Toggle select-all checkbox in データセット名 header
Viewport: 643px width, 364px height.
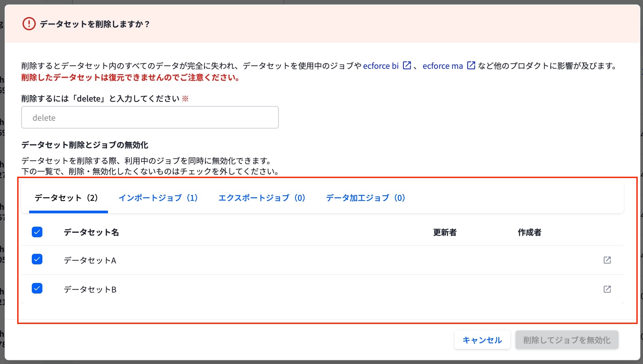pyautogui.click(x=37, y=232)
